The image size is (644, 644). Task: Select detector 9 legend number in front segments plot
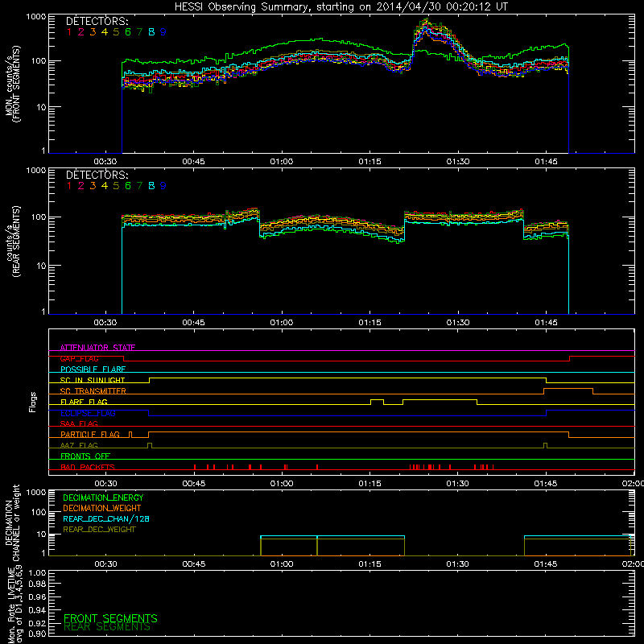[x=163, y=32]
